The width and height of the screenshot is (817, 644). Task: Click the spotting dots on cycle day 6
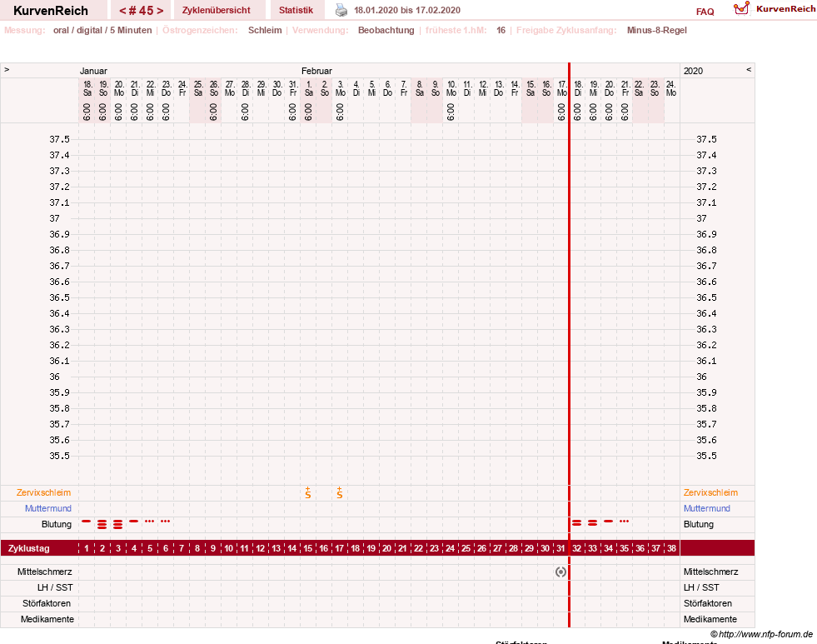coord(165,521)
